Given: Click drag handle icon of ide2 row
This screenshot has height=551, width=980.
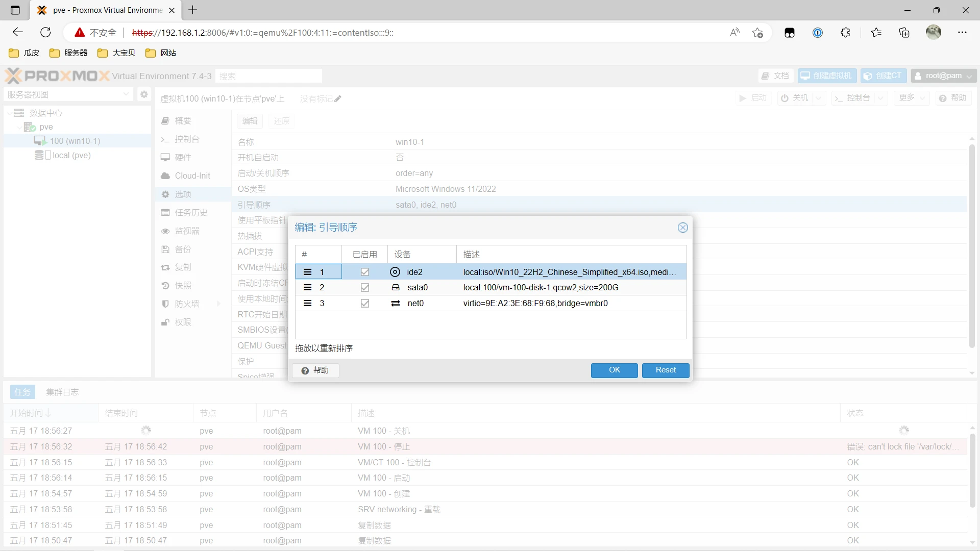Looking at the screenshot, I should coord(307,272).
